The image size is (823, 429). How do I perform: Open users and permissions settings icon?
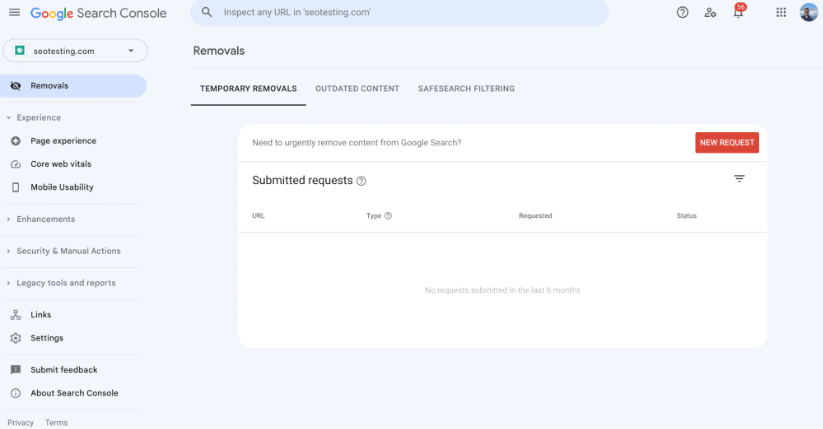click(710, 13)
